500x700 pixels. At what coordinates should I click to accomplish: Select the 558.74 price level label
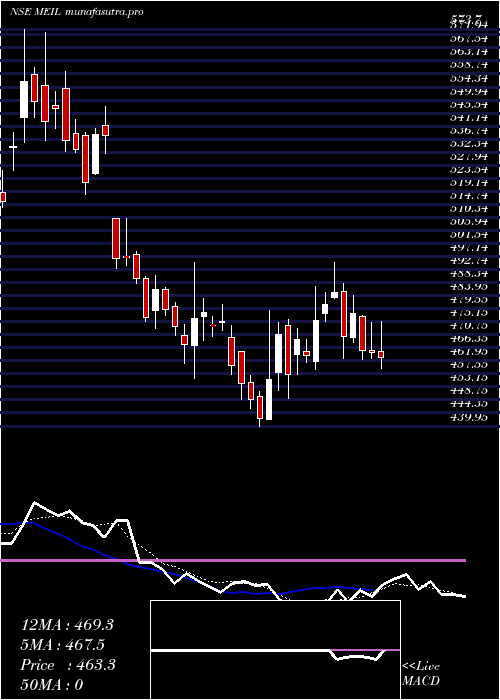tap(469, 64)
